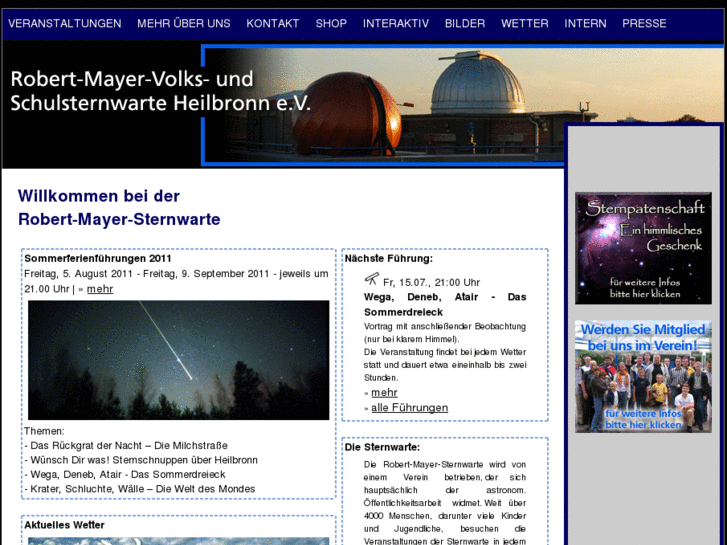Click the 'Willkommen bei der Robert-Mayer-Sternwarte' headline

point(119,208)
